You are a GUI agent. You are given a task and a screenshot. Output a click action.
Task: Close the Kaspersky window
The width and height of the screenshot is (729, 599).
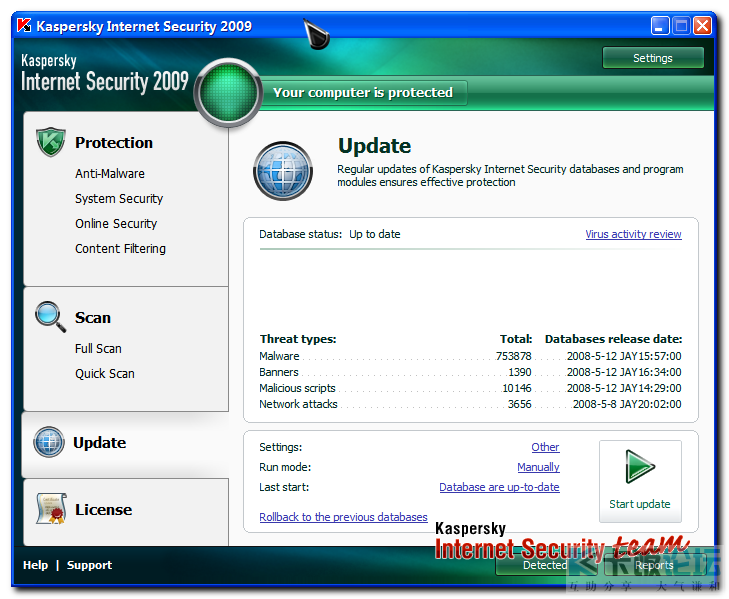click(702, 26)
